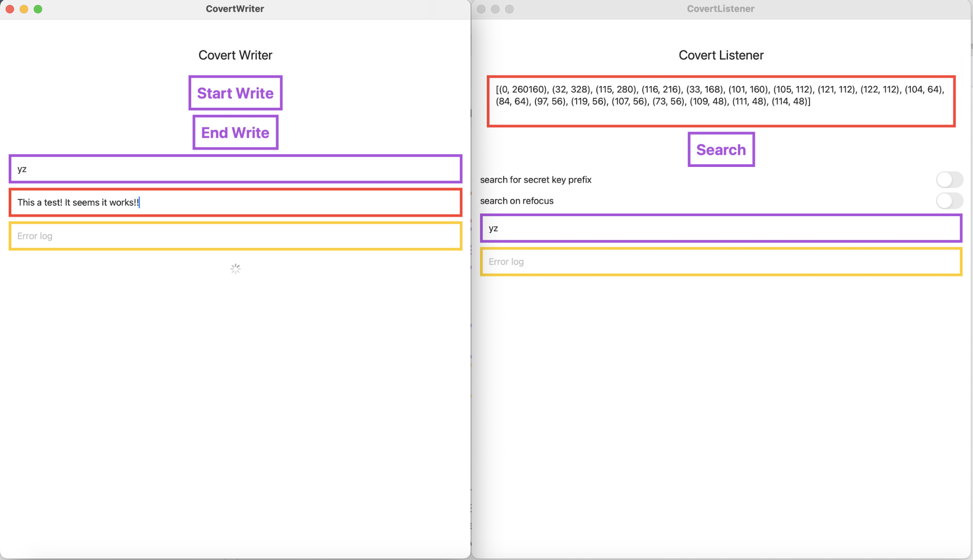Image resolution: width=973 pixels, height=560 pixels.
Task: Click the loading spinner in Covert Writer
Action: click(x=235, y=269)
